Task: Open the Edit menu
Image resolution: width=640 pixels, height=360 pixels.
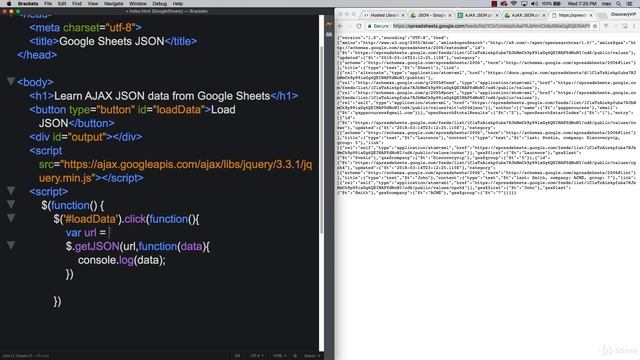Action: coord(62,4)
